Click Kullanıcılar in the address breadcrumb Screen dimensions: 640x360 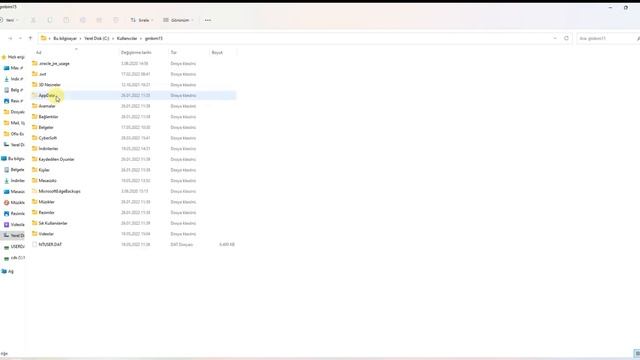(x=127, y=38)
